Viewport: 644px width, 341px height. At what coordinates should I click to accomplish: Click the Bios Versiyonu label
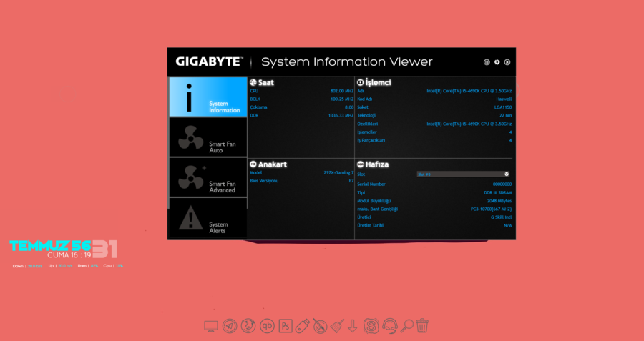click(264, 181)
